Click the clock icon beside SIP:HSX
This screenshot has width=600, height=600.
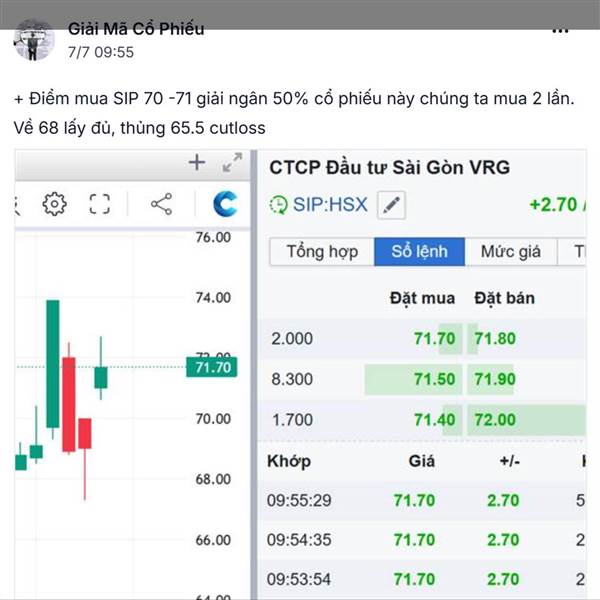pos(278,205)
